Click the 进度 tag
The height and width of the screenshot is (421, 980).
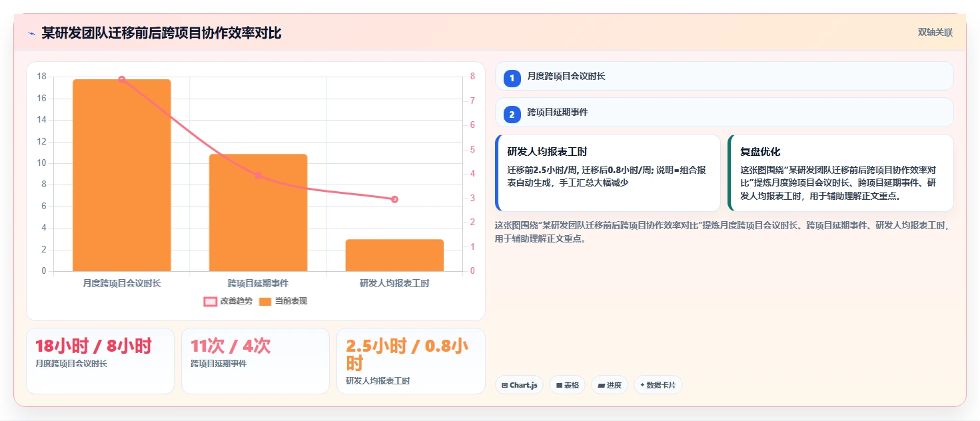[610, 385]
